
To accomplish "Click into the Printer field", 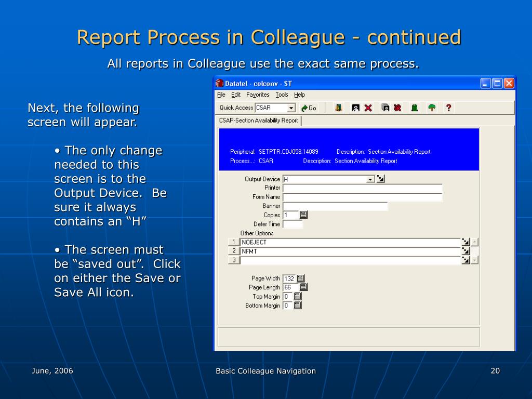I will coord(363,188).
